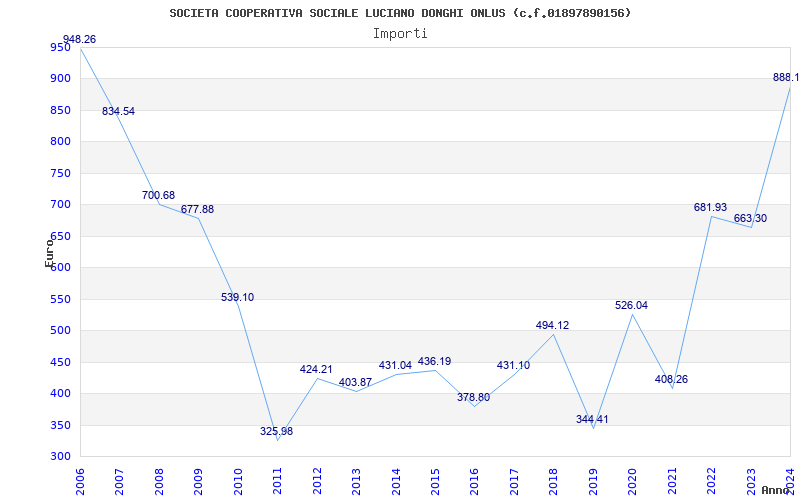The height and width of the screenshot is (500, 800).
Task: Select the 2016 x-axis year tick
Action: [474, 480]
